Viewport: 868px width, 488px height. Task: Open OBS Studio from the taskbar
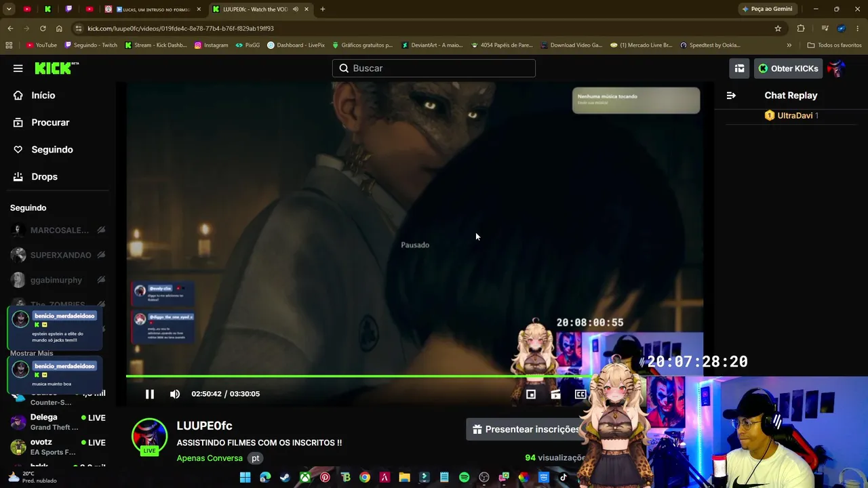coord(484,477)
